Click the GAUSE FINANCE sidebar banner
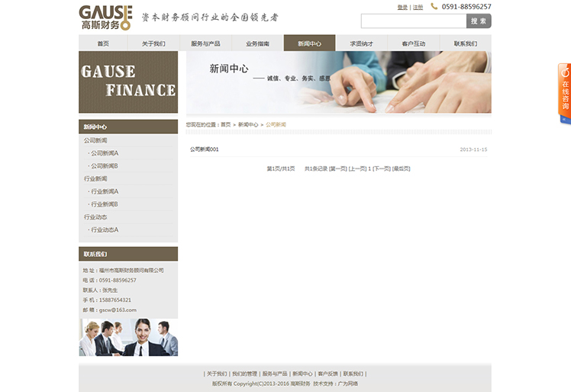Image resolution: width=571 pixels, height=392 pixels. (128, 82)
